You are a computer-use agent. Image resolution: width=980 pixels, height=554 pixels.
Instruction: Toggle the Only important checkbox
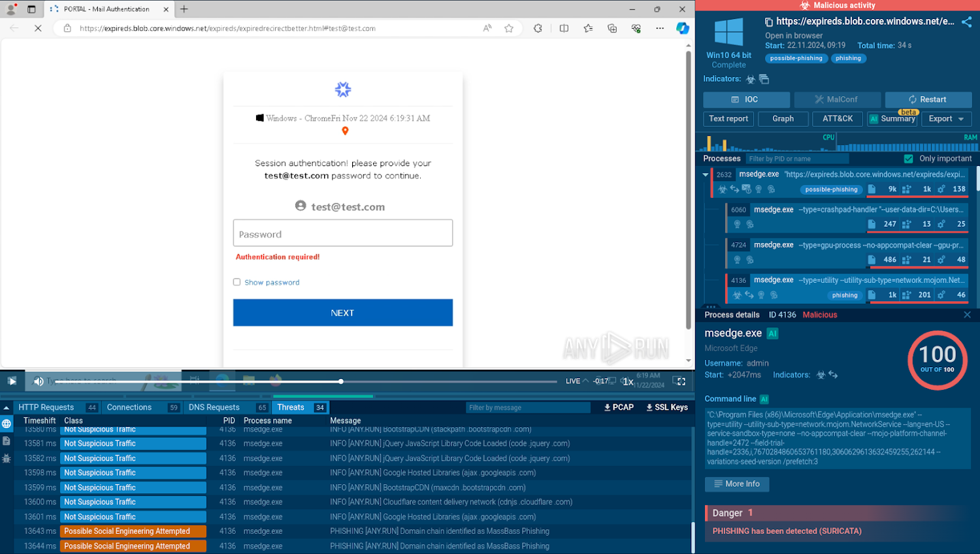click(x=908, y=159)
